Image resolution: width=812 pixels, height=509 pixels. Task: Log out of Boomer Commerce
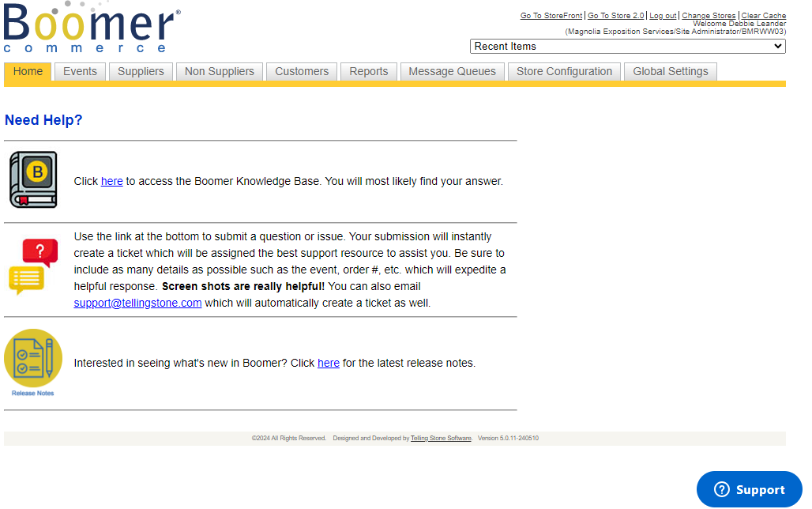click(x=662, y=15)
